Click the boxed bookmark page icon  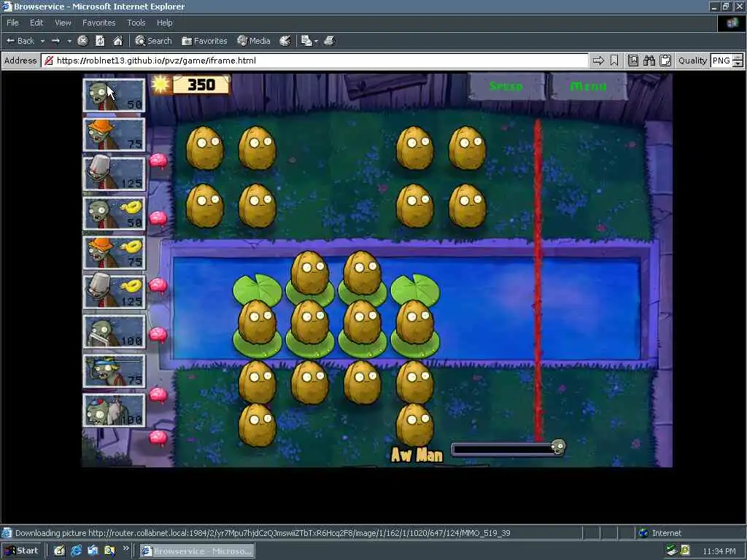(x=632, y=61)
